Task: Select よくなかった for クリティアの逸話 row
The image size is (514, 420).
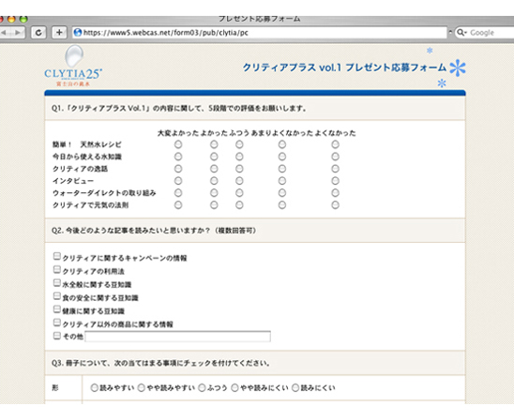Action: (335, 169)
